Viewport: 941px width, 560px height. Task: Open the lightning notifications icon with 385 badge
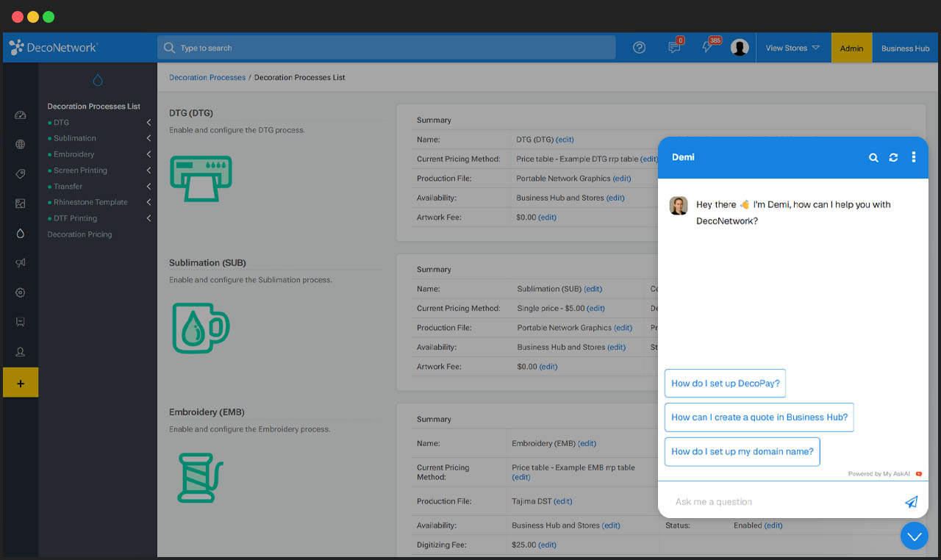tap(707, 48)
